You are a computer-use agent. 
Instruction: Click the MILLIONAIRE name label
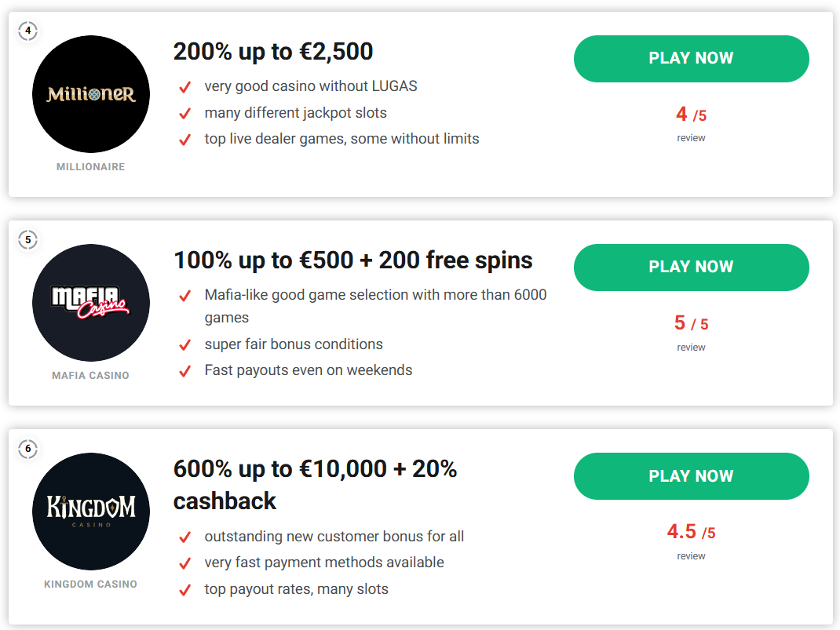click(x=91, y=167)
